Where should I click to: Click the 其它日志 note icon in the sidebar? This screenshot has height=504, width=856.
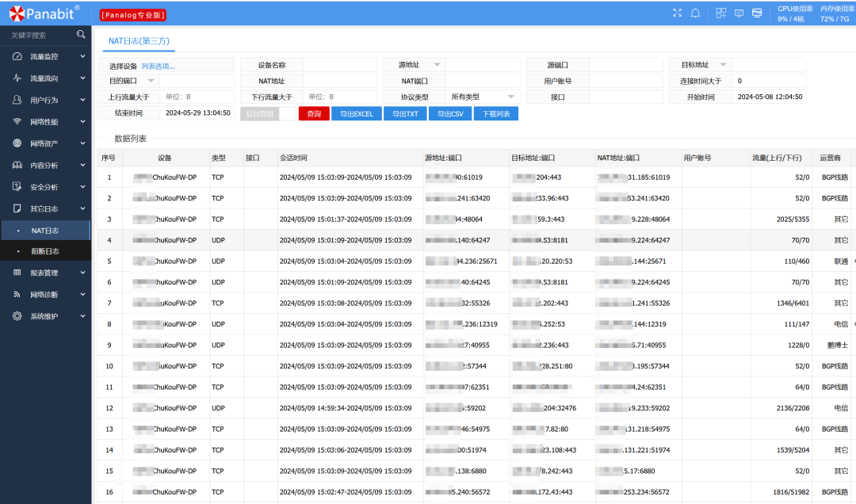point(17,208)
